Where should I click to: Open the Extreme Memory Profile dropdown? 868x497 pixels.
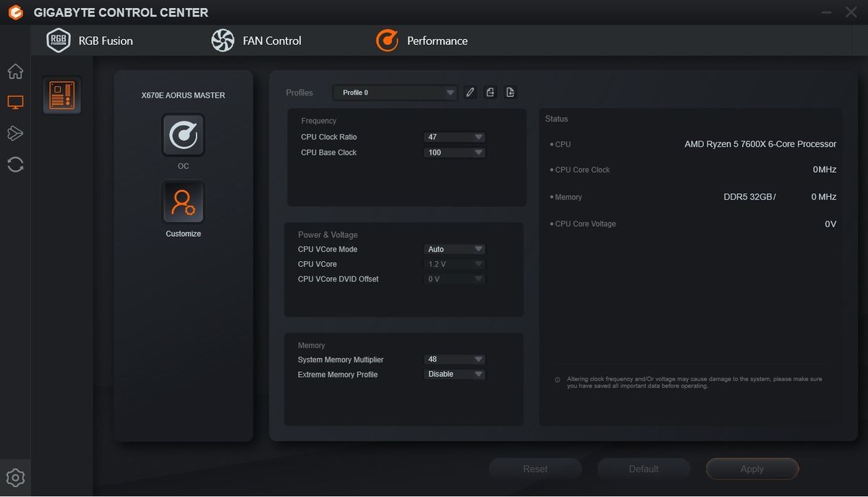tap(454, 374)
